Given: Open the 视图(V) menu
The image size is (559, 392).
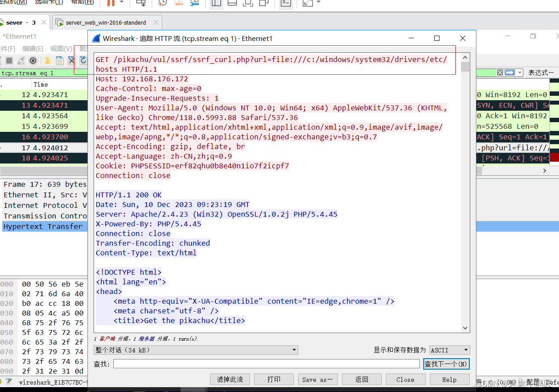Looking at the screenshot, I should [x=61, y=48].
